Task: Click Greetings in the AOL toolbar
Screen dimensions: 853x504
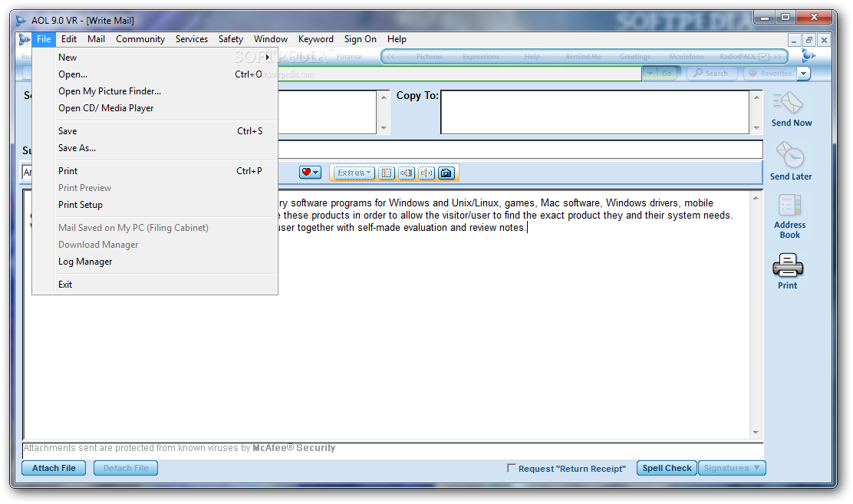Action: tap(635, 57)
